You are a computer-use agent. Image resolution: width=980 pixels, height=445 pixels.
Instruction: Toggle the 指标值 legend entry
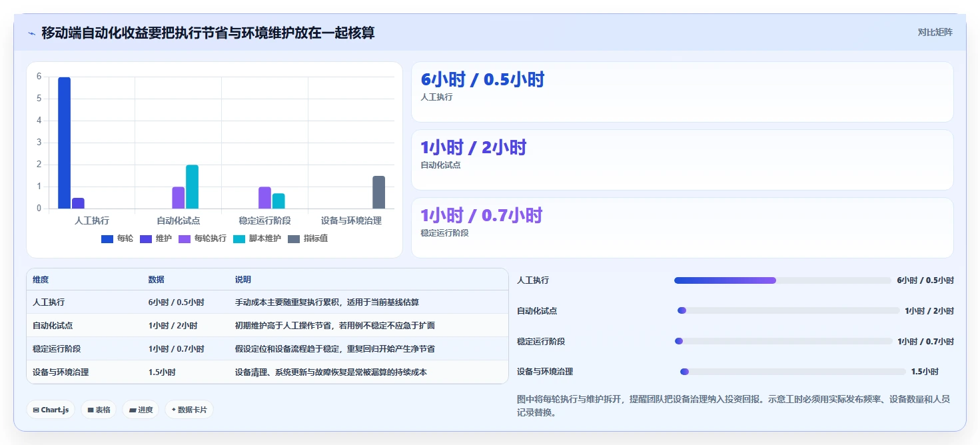click(x=307, y=238)
